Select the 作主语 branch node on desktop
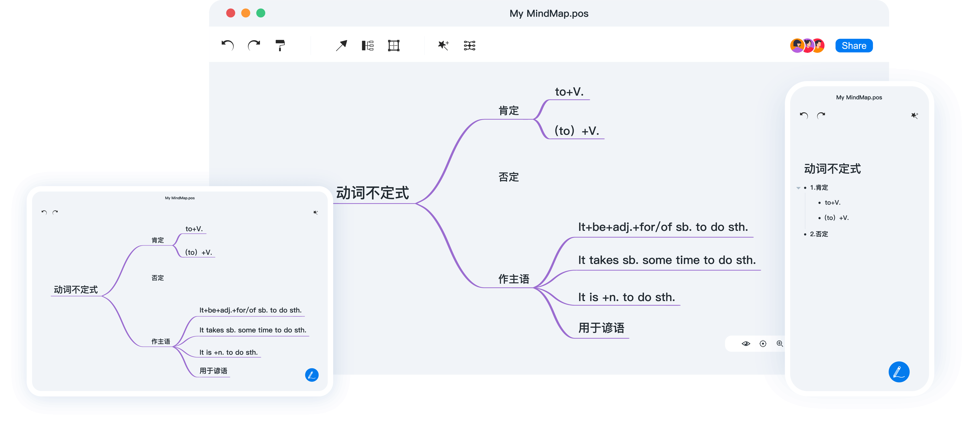 coord(514,279)
